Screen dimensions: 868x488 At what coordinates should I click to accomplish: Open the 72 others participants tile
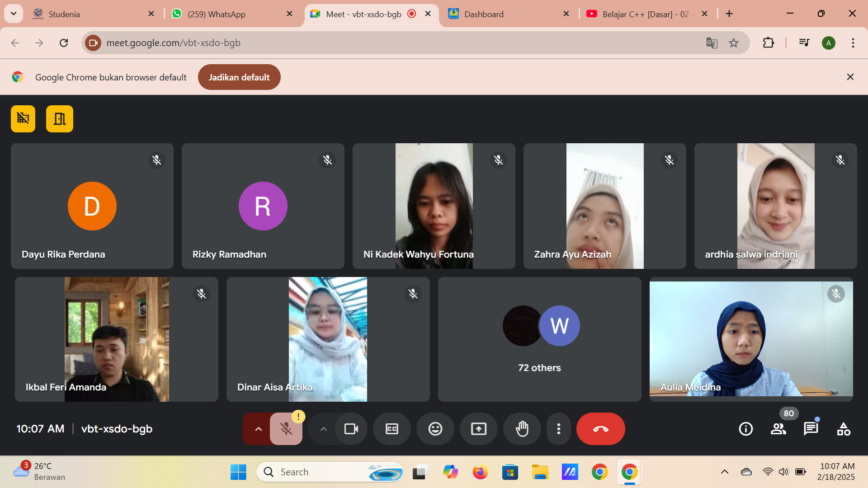point(539,339)
